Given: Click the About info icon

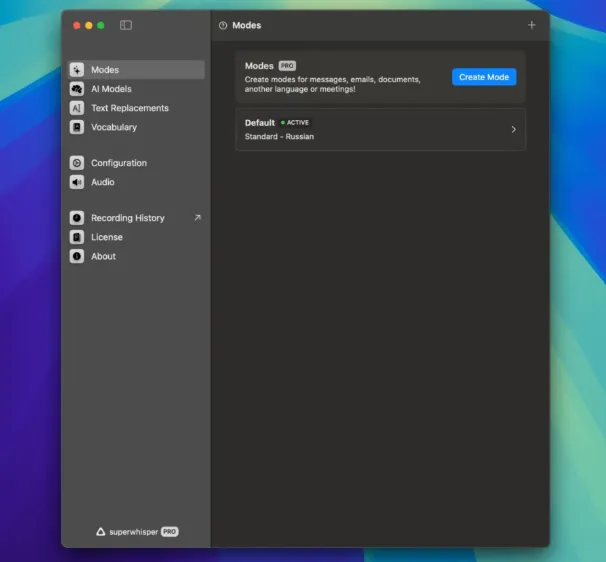Looking at the screenshot, I should (77, 256).
